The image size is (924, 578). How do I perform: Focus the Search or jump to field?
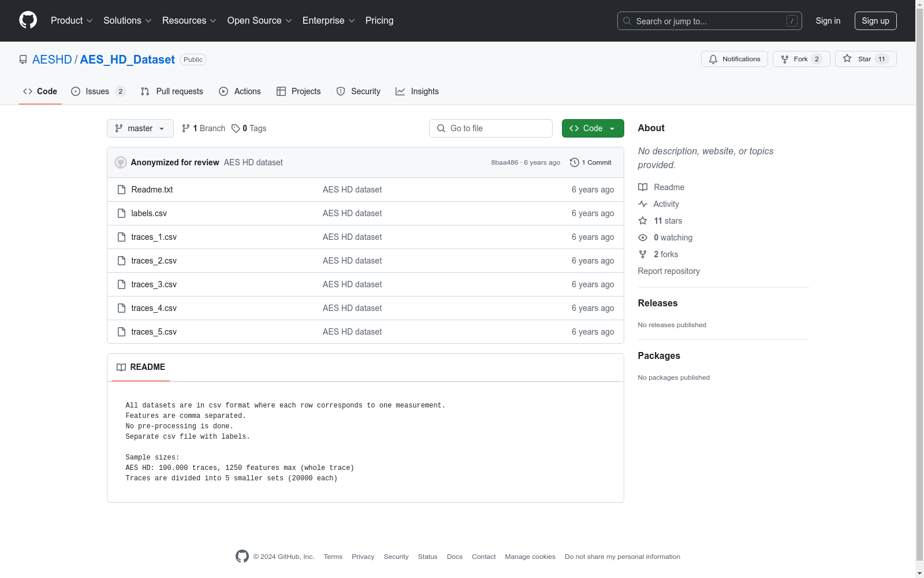pos(710,21)
